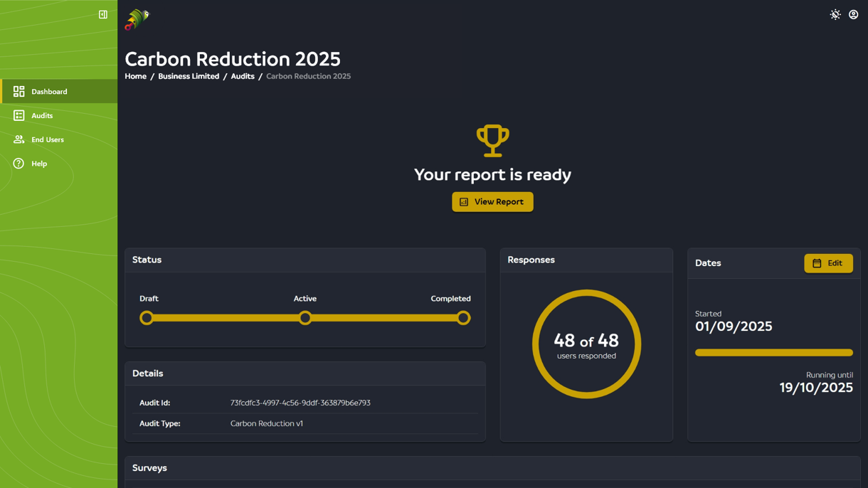
Task: Click the yellow status progress slider
Action: point(305,318)
